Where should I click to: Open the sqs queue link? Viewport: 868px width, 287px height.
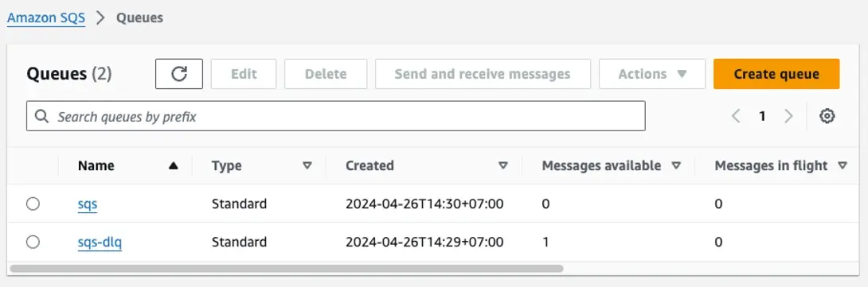[x=88, y=204]
